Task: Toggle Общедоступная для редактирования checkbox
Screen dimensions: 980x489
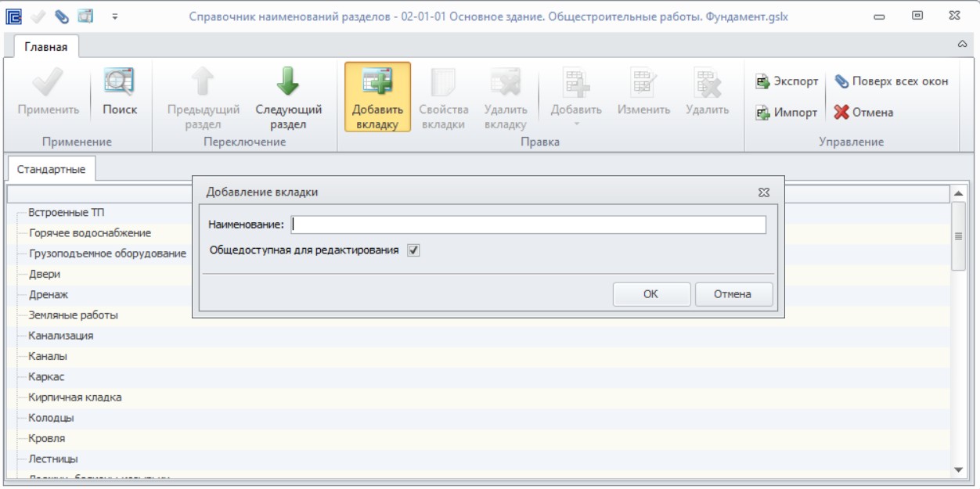Action: click(414, 250)
